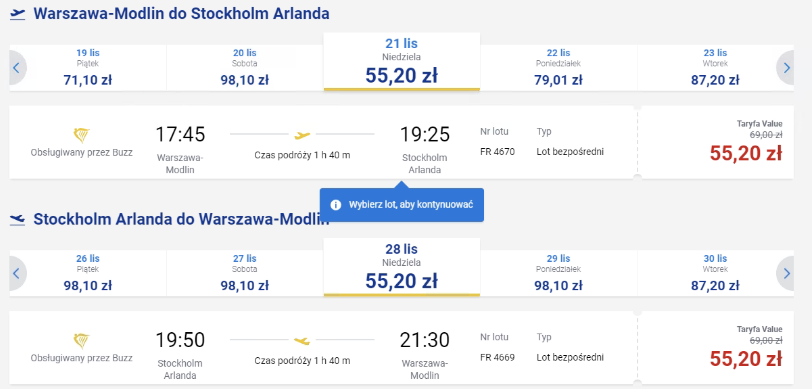Select the 20 lis Sobota date tab
812x389 pixels.
coord(244,68)
